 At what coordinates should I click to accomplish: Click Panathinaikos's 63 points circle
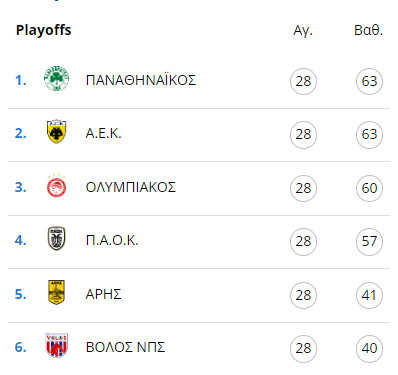coord(369,81)
